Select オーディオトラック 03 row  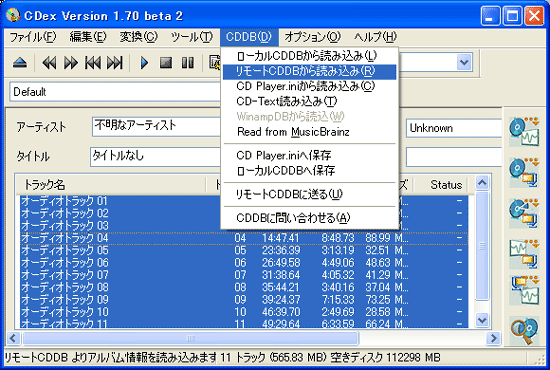[x=119, y=226]
